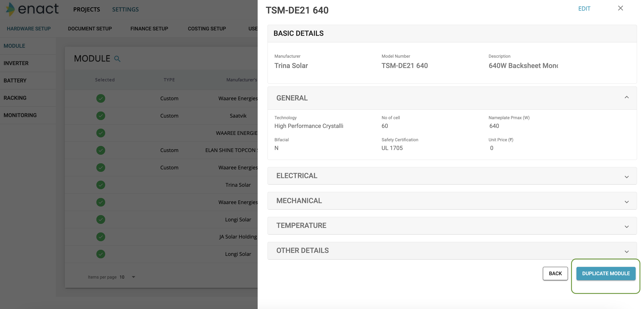The height and width of the screenshot is (309, 644).
Task: Expand the MECHANICAL section
Action: point(626,202)
